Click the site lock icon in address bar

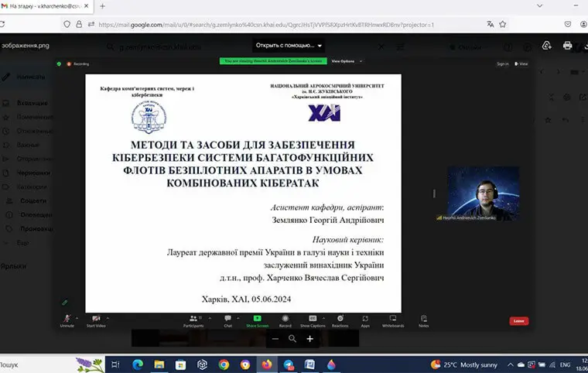(79, 25)
